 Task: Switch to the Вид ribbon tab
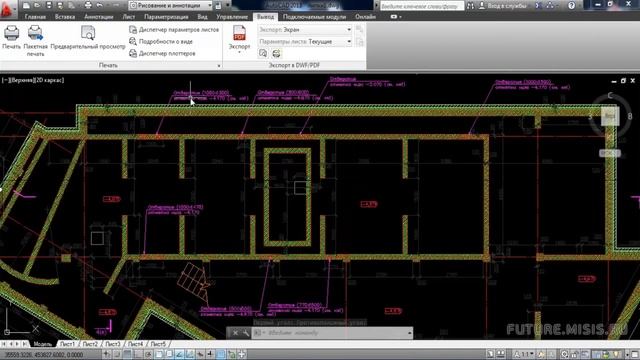click(202, 17)
